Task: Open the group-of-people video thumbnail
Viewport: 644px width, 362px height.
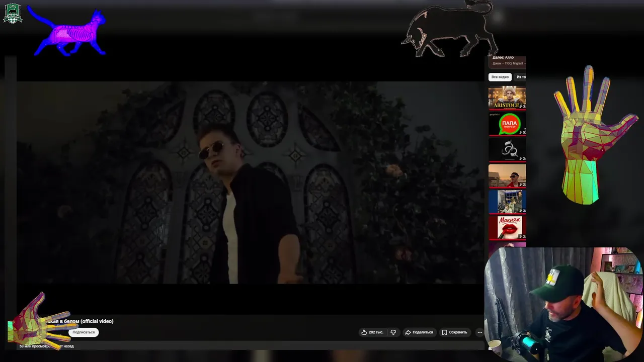Action: point(507,202)
